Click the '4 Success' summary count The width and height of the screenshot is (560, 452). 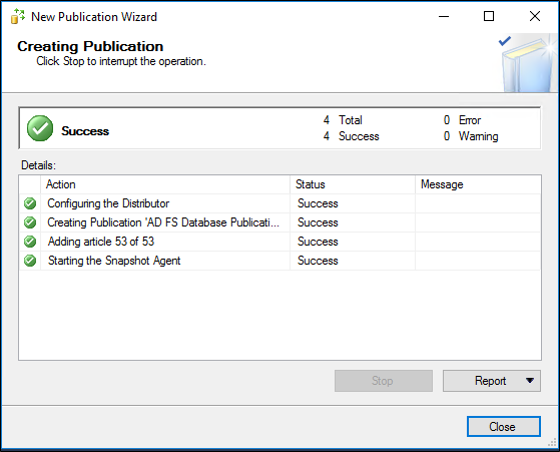[x=351, y=136]
